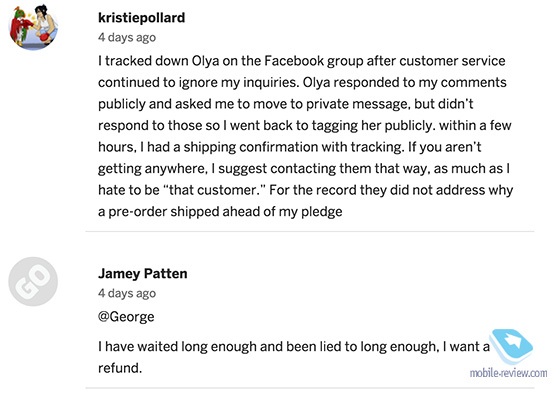Click the word 'pre-order' in the comment
The width and height of the screenshot is (560, 400).
click(137, 211)
